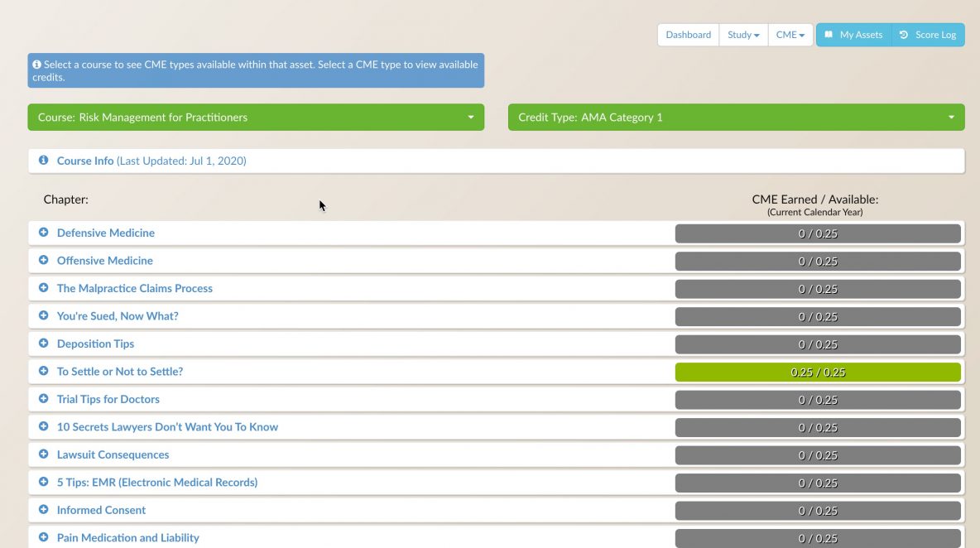The width and height of the screenshot is (980, 548).
Task: Click Informed Consent 0 / 0.25 credit bar
Action: pyautogui.click(x=818, y=511)
